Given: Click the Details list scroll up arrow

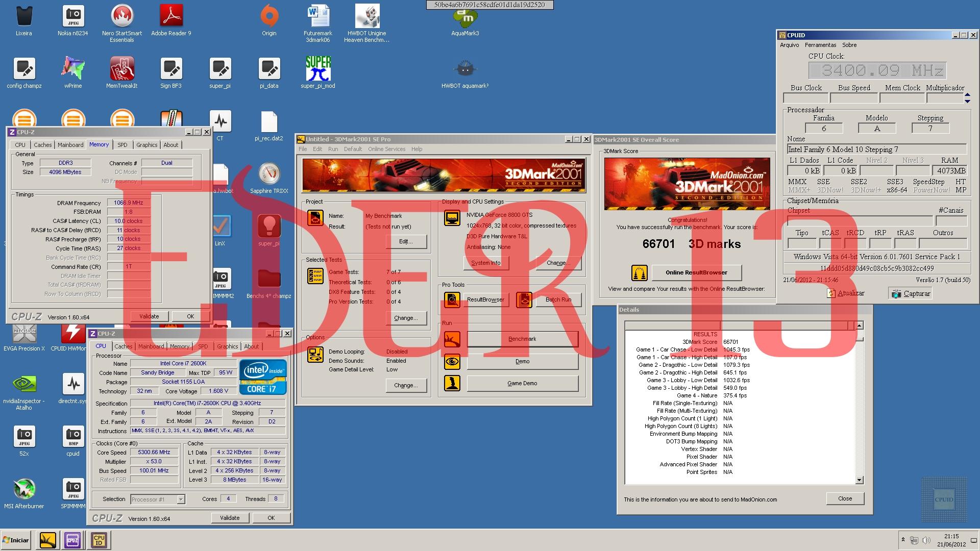Looking at the screenshot, I should (860, 325).
